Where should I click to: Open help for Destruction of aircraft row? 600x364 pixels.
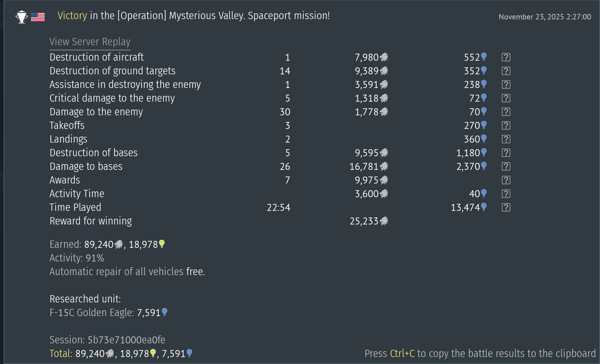click(x=506, y=57)
